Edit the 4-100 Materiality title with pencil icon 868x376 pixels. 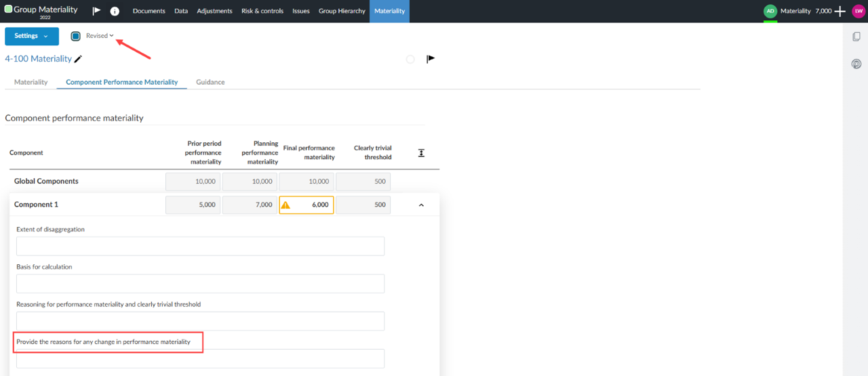tap(78, 60)
